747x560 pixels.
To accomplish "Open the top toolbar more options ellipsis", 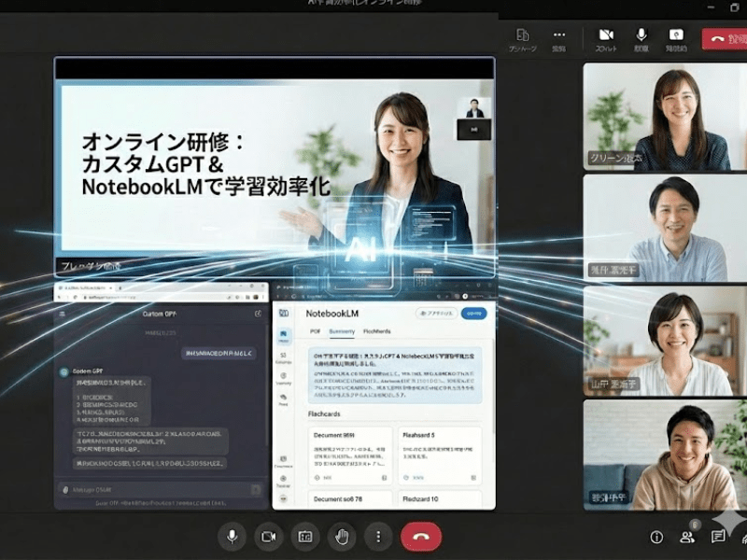I will 559,37.
